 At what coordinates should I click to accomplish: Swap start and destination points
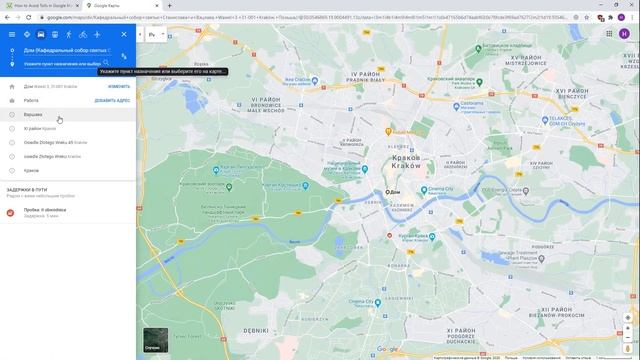pyautogui.click(x=124, y=56)
